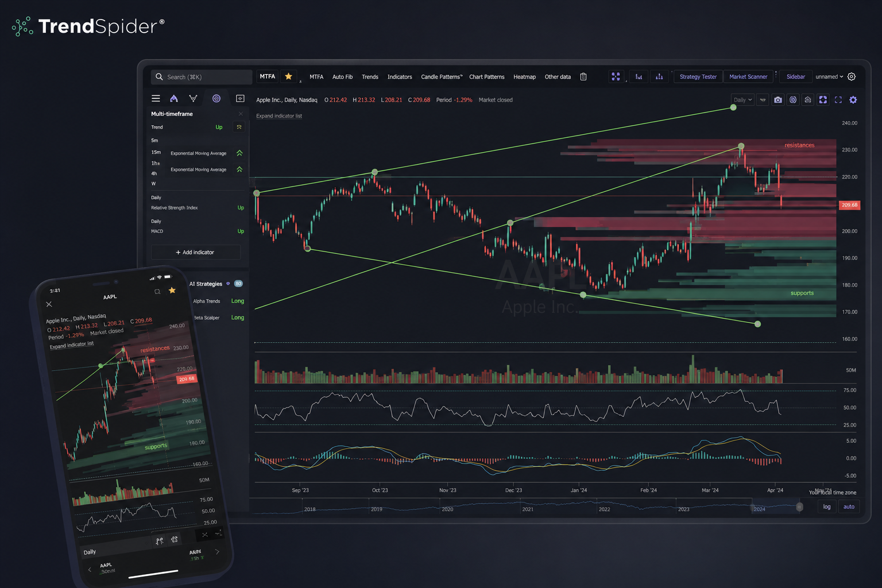Take a chart snapshot with the camera icon
Viewport: 882px width, 588px height.
click(x=777, y=100)
